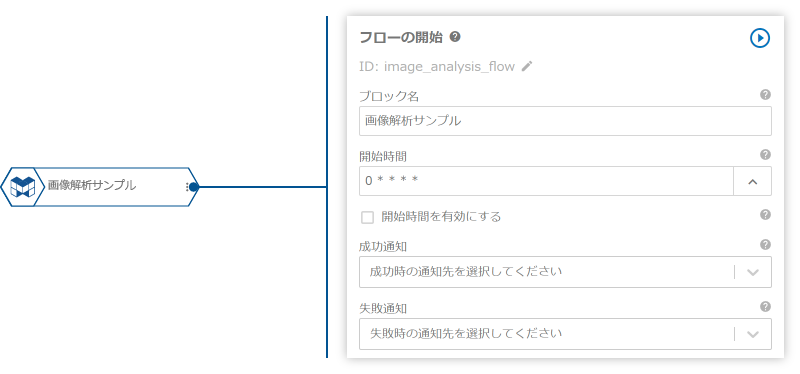The width and height of the screenshot is (800, 374).
Task: Enable the 開始時間を有効にする checkbox
Action: (367, 218)
